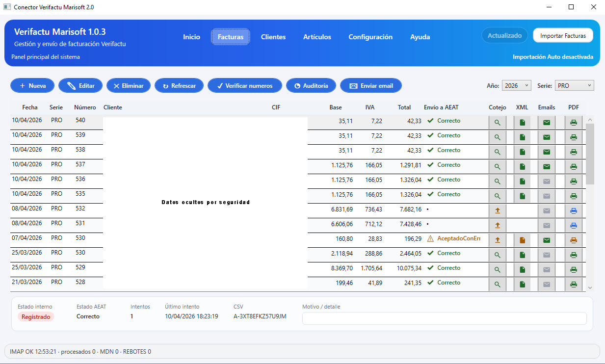Click CSV code A-3XT8EFKZ57U9JM

tap(260, 316)
